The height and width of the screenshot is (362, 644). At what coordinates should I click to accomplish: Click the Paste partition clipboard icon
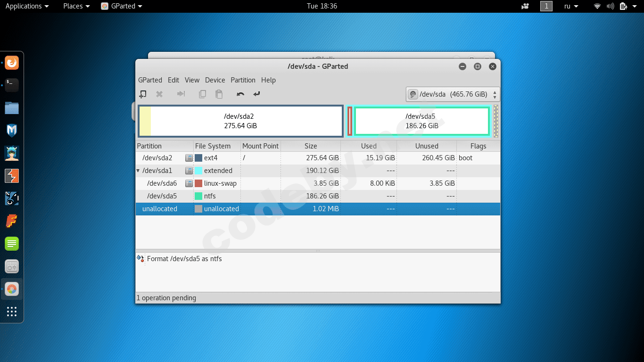[x=219, y=94]
